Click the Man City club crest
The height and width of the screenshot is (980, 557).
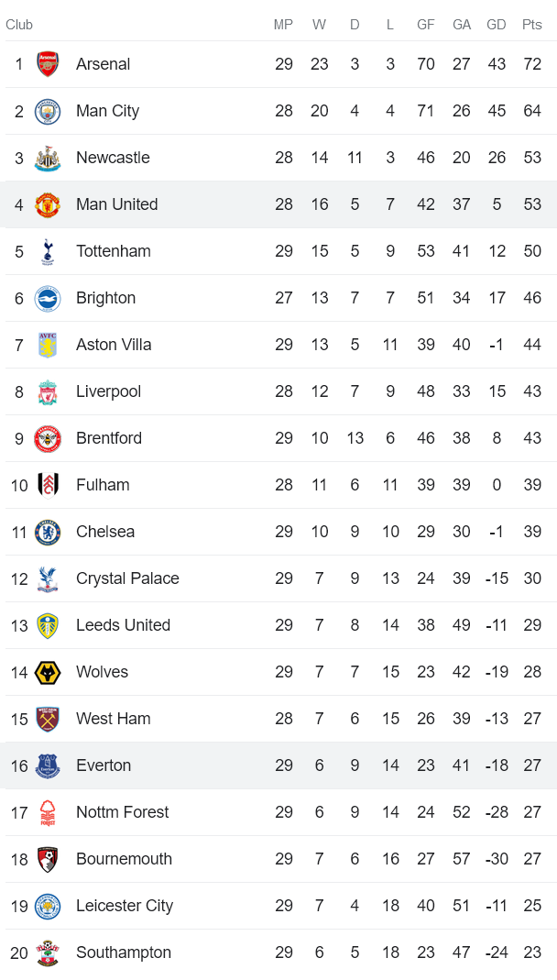pos(48,111)
